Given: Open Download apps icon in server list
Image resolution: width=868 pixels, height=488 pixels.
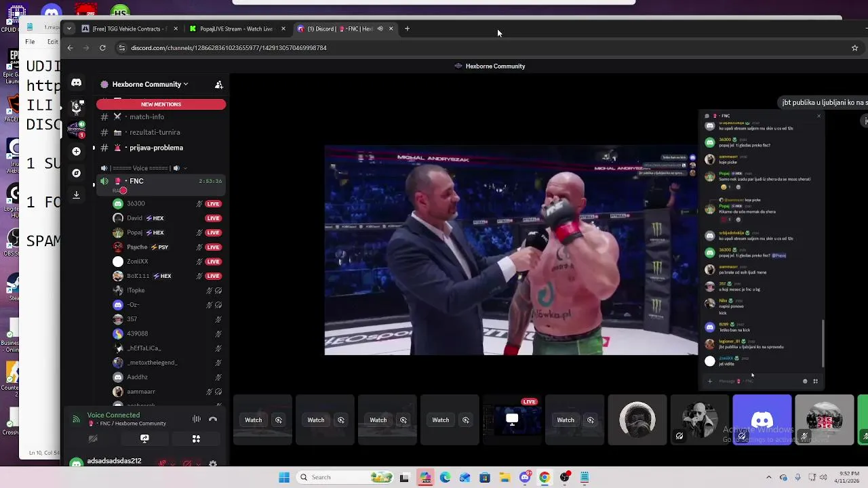Looking at the screenshot, I should tap(76, 195).
